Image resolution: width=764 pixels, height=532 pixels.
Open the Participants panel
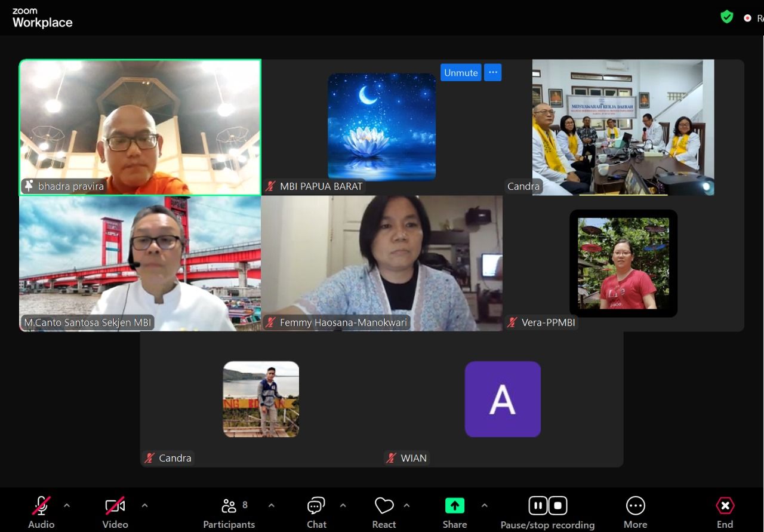229,506
